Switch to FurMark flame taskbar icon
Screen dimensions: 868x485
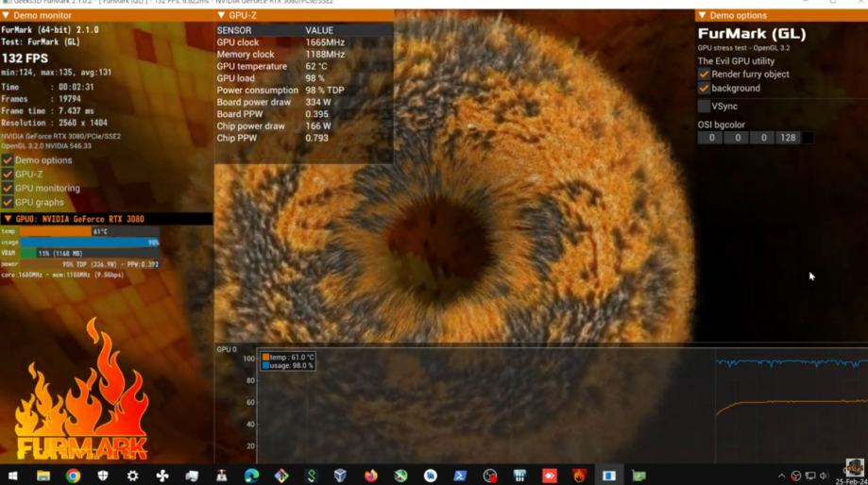click(x=579, y=476)
